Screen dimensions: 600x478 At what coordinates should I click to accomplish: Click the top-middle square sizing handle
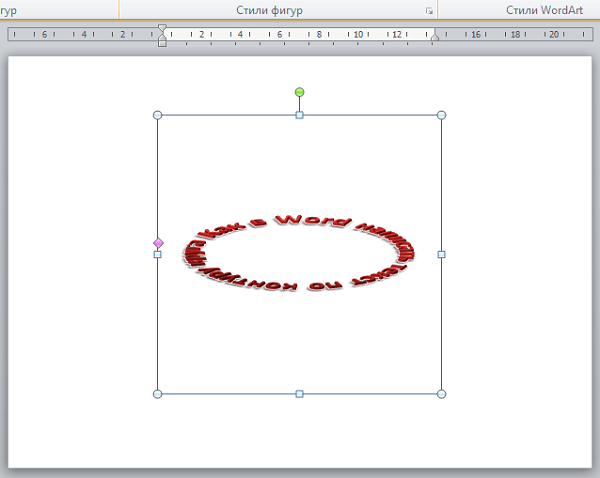pos(300,115)
